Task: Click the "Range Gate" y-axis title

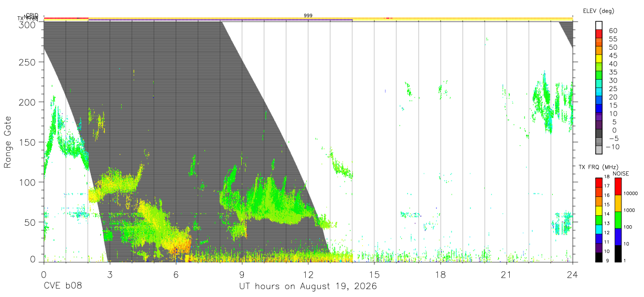Action: point(8,142)
